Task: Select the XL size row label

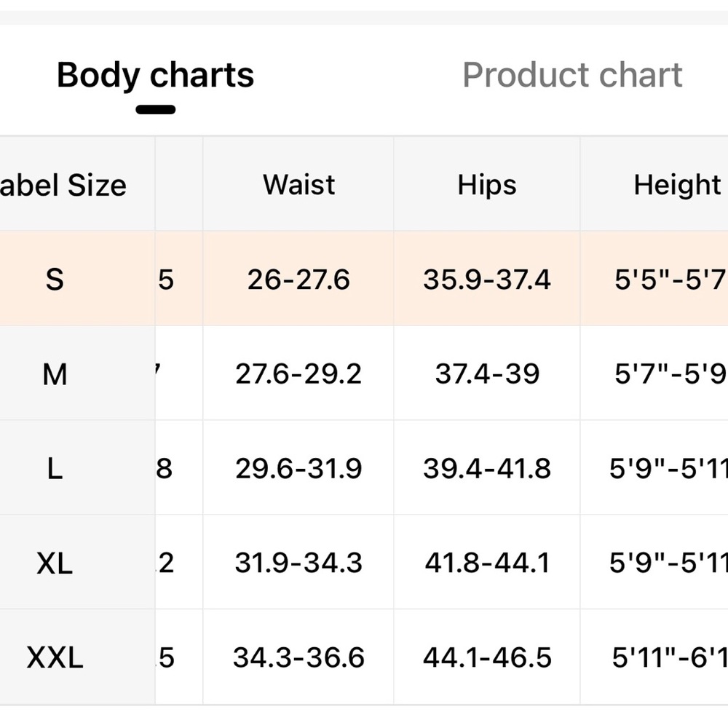Action: 55,563
